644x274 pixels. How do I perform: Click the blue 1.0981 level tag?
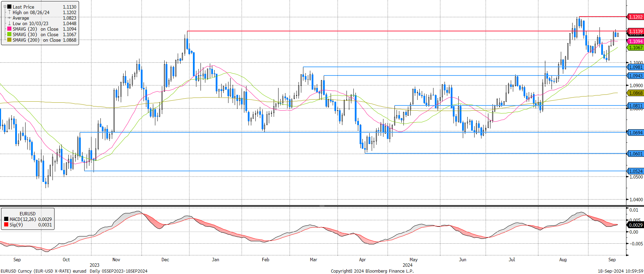coord(635,67)
